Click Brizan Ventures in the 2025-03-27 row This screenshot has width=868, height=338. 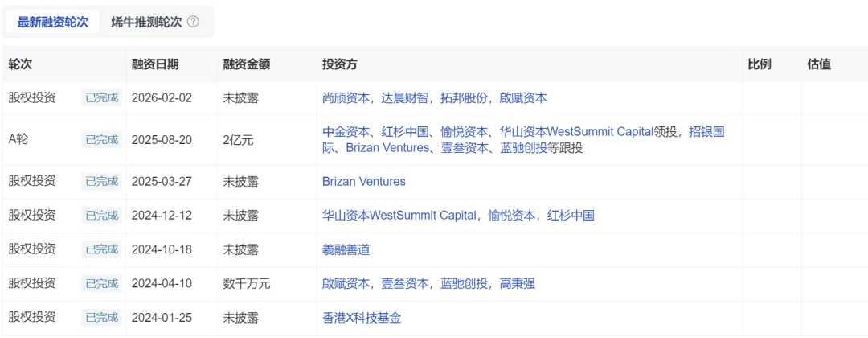coord(364,181)
